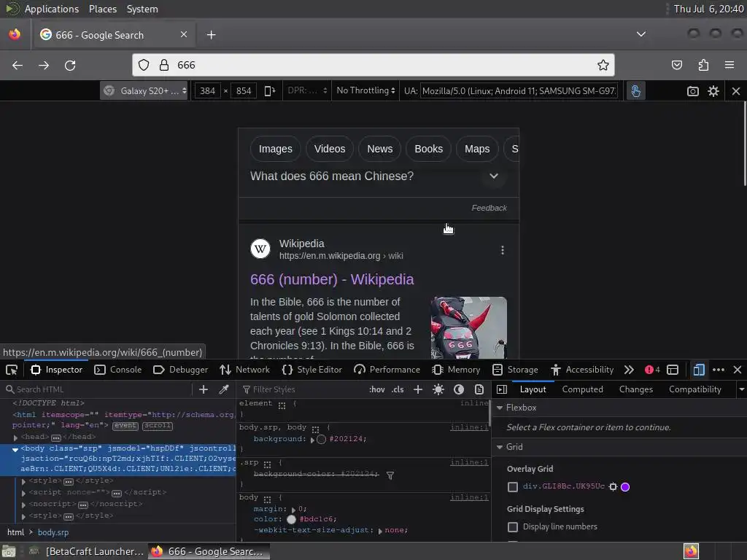Toggle print media simulation icon
The height and width of the screenshot is (560, 747).
coord(479,389)
